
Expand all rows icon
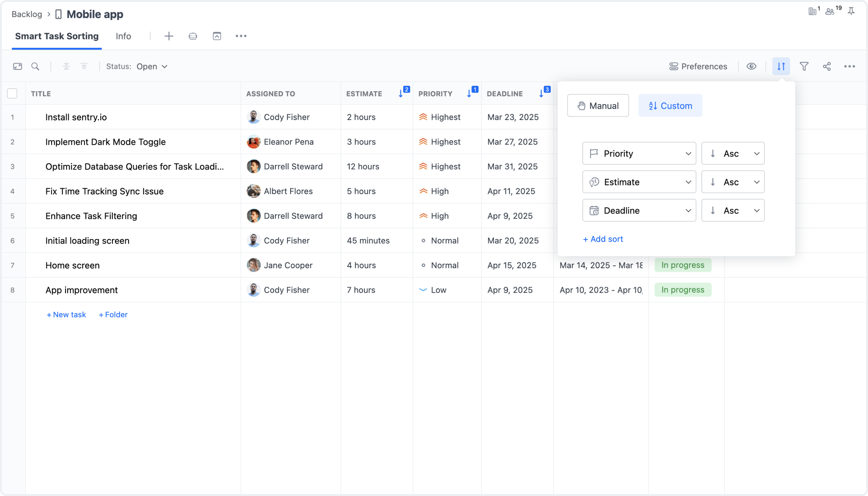coord(84,66)
